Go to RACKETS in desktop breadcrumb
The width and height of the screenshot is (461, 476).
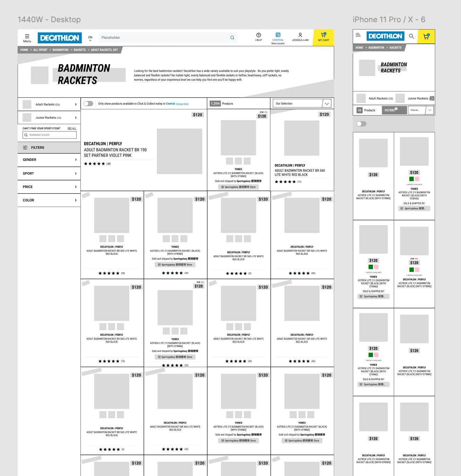80,50
